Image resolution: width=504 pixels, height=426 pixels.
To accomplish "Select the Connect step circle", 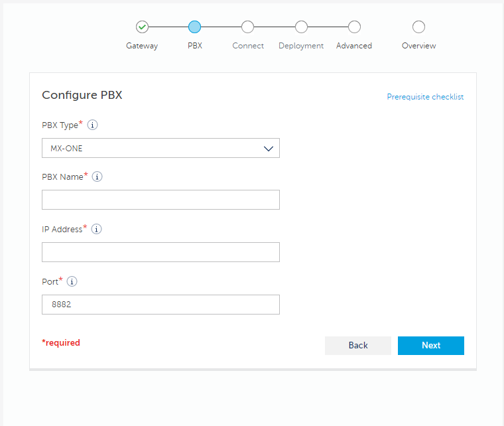I will (247, 27).
